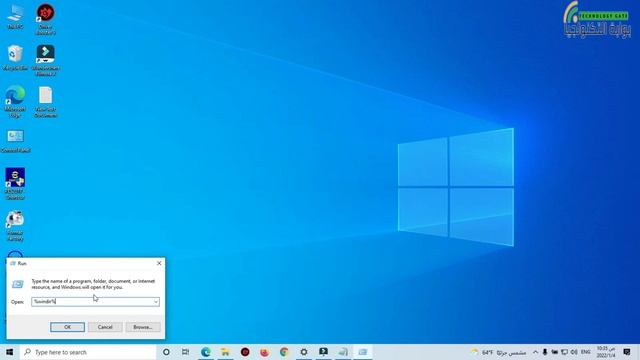The width and height of the screenshot is (640, 360).
Task: Click the taskbar search box
Action: (88, 352)
